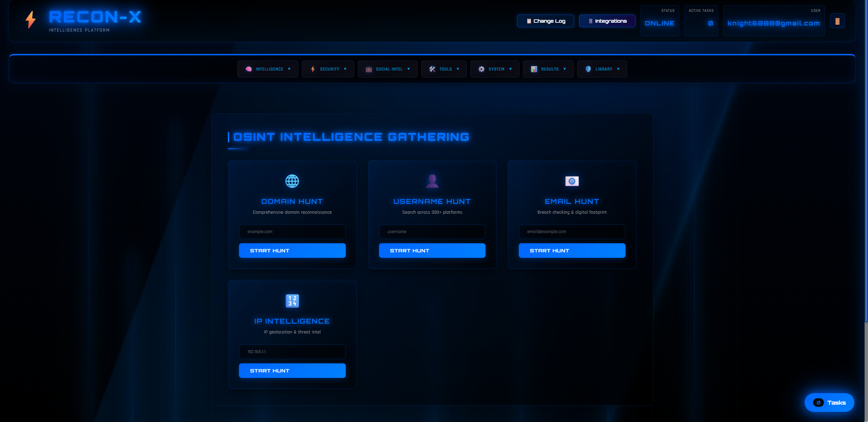The height and width of the screenshot is (422, 868).
Task: Click the logout door icon
Action: (837, 21)
